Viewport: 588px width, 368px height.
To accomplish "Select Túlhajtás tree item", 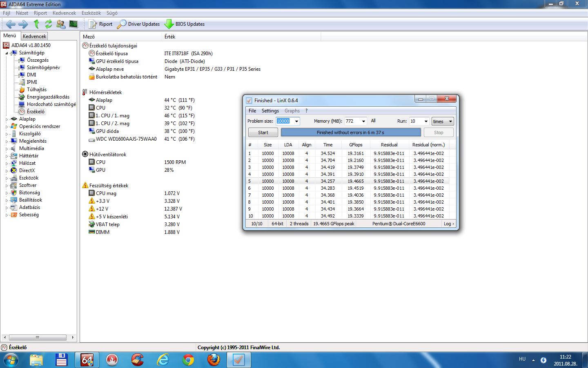I will click(36, 90).
